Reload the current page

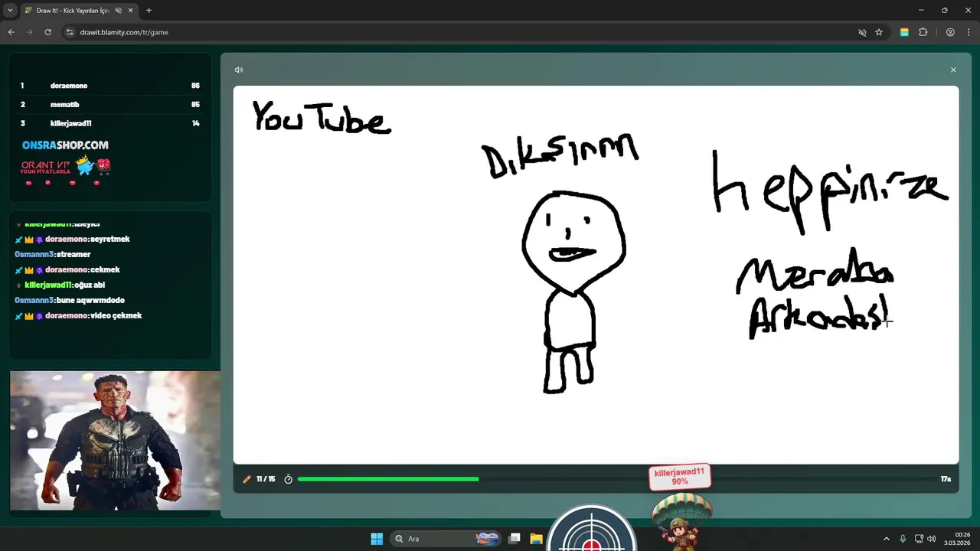48,32
